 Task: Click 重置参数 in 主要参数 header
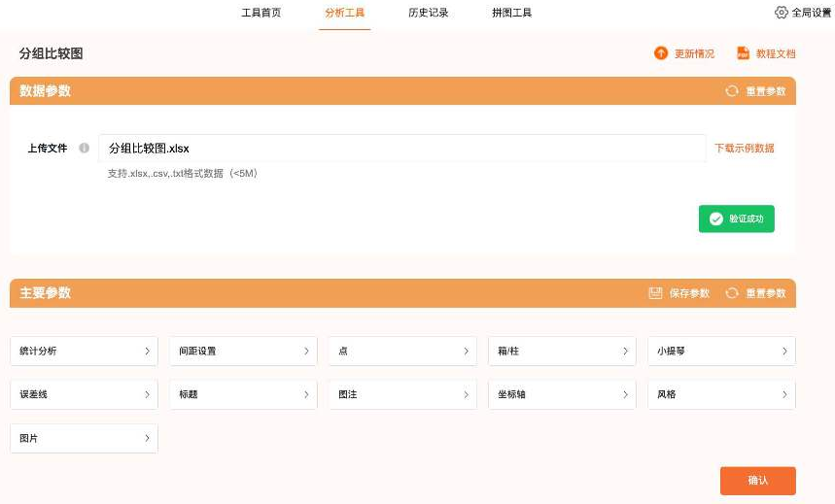pos(766,293)
